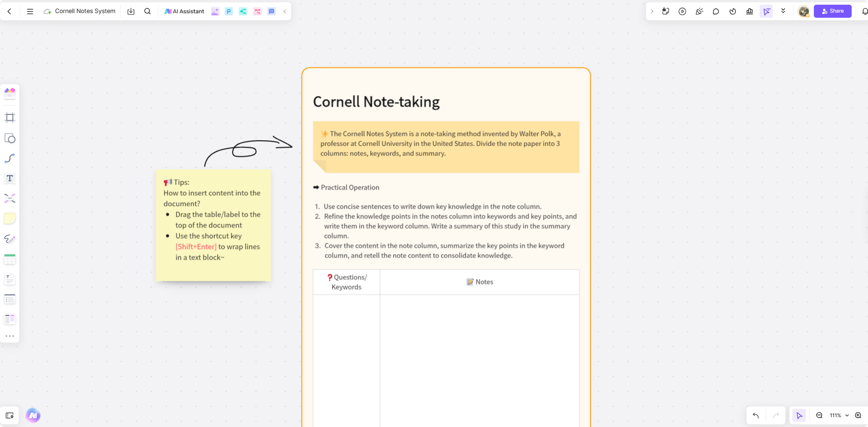Click the pink flowchart AI icon
Image resolution: width=868 pixels, height=427 pixels.
(257, 11)
